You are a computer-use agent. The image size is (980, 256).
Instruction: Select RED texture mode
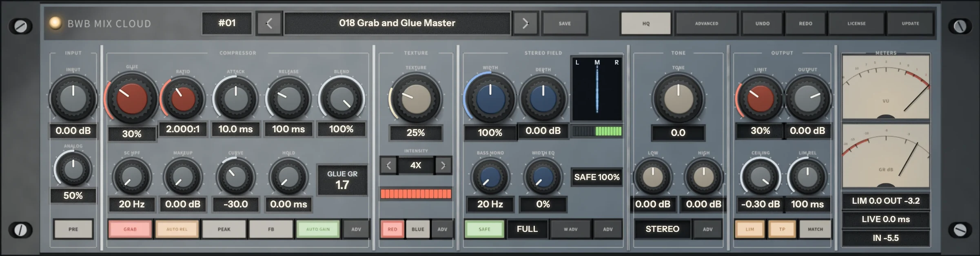392,229
